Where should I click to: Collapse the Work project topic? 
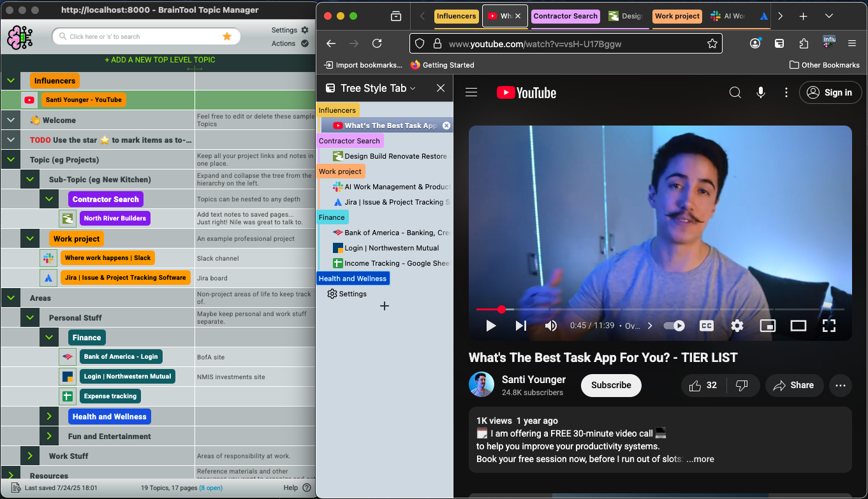click(x=29, y=239)
